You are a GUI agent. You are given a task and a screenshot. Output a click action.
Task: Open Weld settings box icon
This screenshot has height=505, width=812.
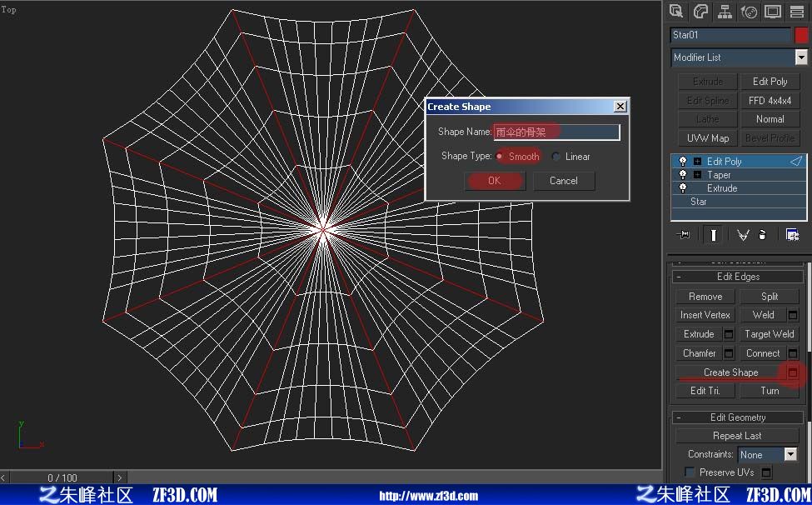coord(793,315)
